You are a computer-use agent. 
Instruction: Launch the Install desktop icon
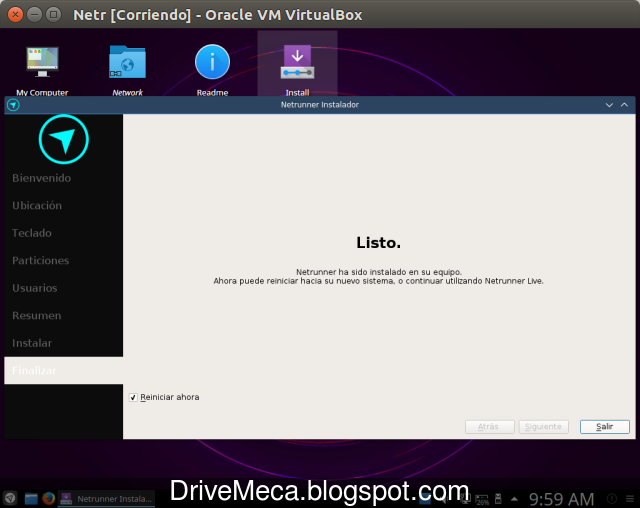point(297,62)
